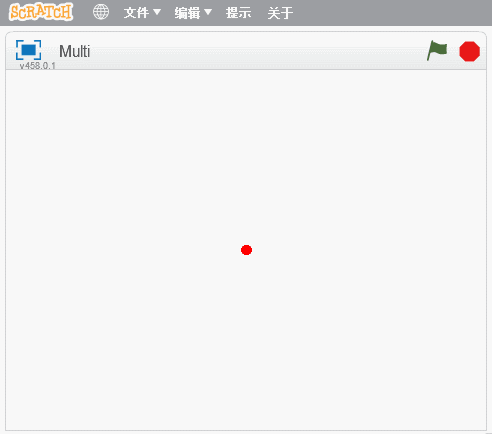Click empty stage area right of red dot
The image size is (492, 434).
coord(368,250)
